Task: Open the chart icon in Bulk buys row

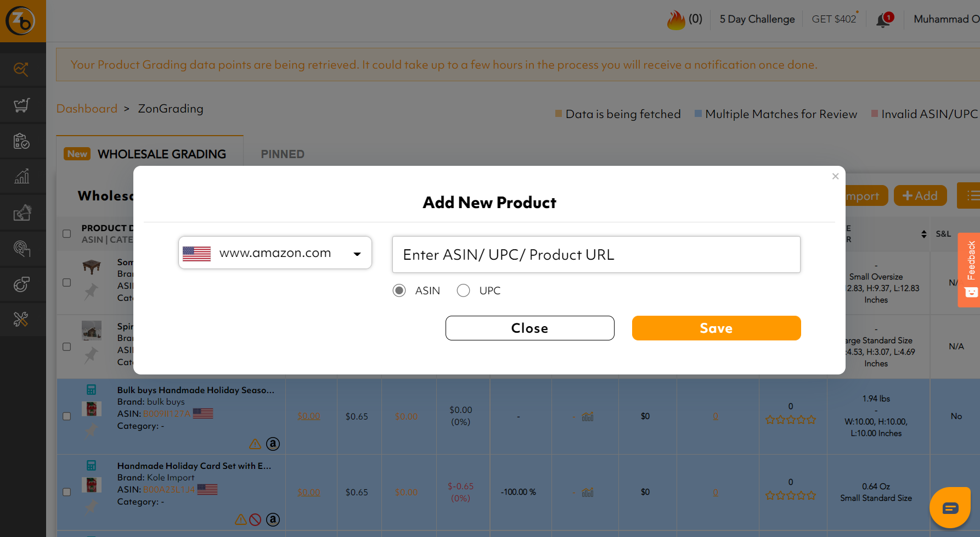Action: coord(588,417)
